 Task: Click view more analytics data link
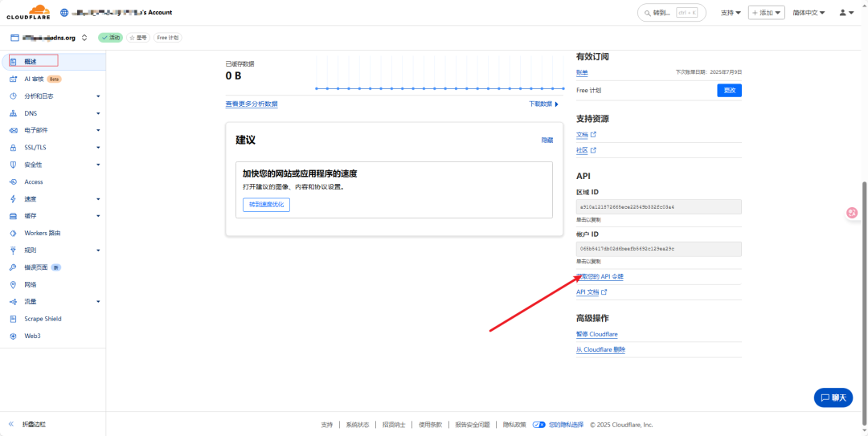coord(252,104)
